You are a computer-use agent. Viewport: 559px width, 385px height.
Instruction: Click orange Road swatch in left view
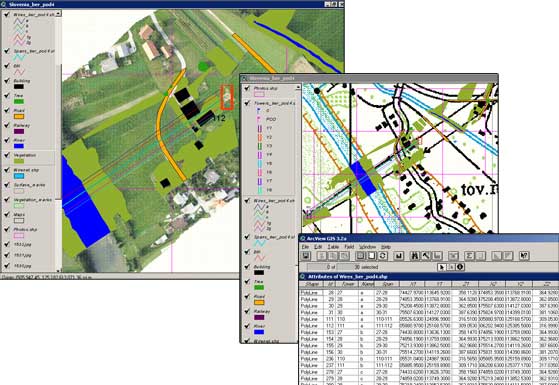19,116
